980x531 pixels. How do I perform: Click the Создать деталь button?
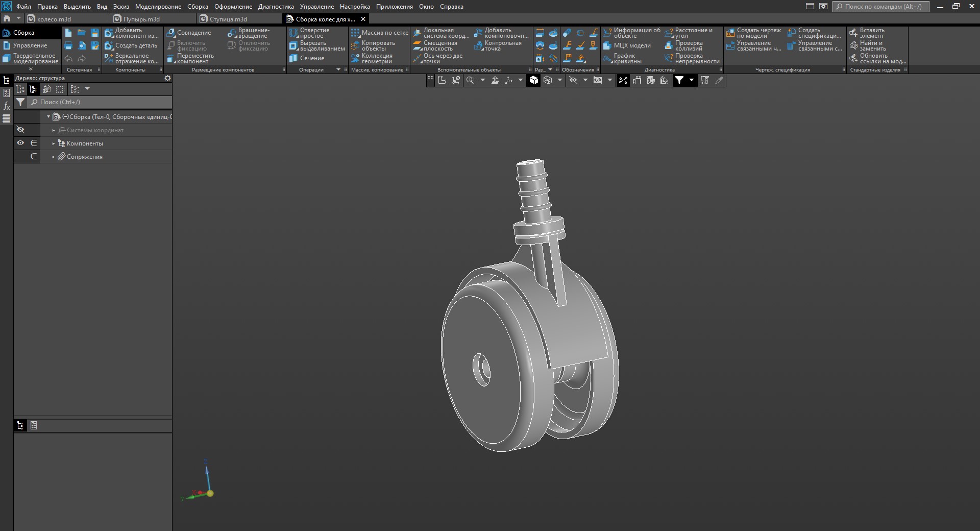point(131,45)
